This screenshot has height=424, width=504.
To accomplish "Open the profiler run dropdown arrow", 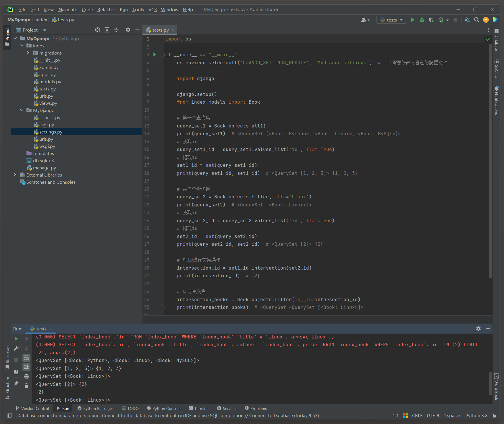I will (448, 20).
